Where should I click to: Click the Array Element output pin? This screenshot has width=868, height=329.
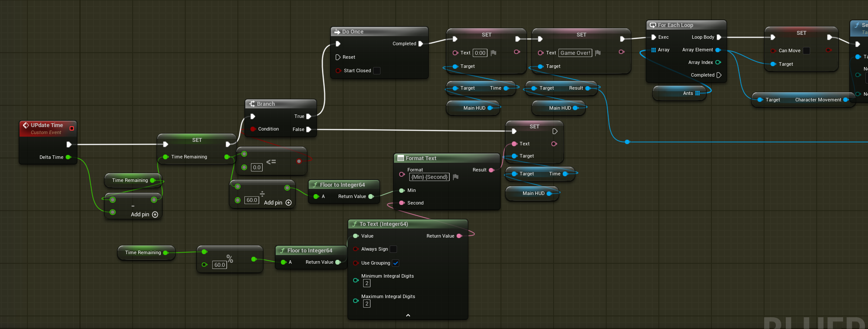click(x=718, y=50)
